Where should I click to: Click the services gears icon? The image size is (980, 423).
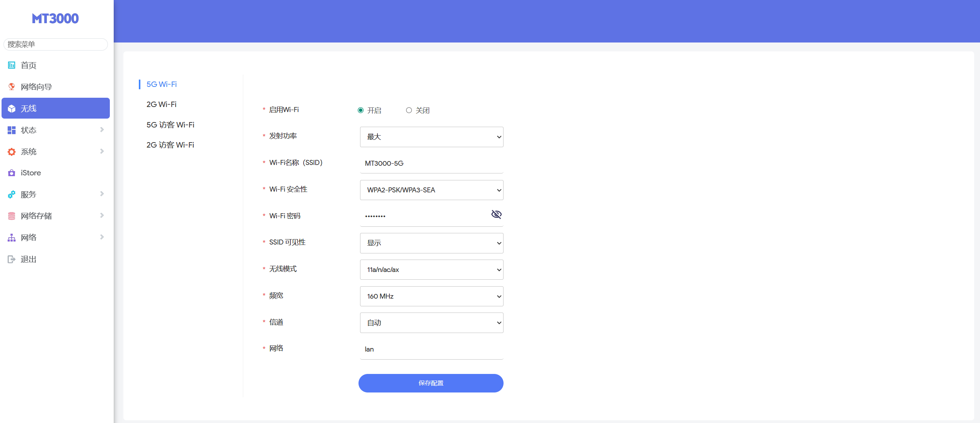tap(12, 194)
